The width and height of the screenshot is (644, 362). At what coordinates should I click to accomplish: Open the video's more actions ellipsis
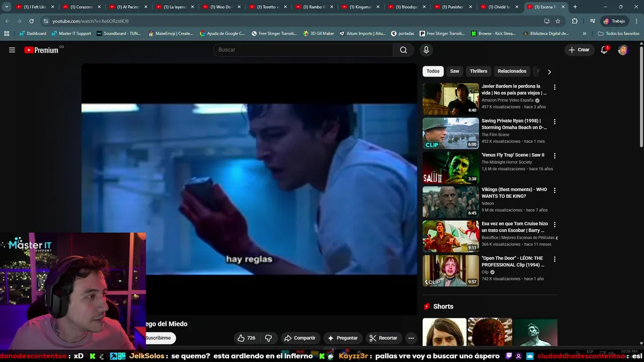(411, 338)
